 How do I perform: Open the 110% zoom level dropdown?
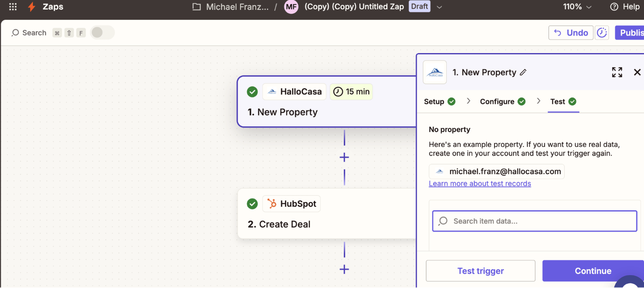pyautogui.click(x=577, y=7)
